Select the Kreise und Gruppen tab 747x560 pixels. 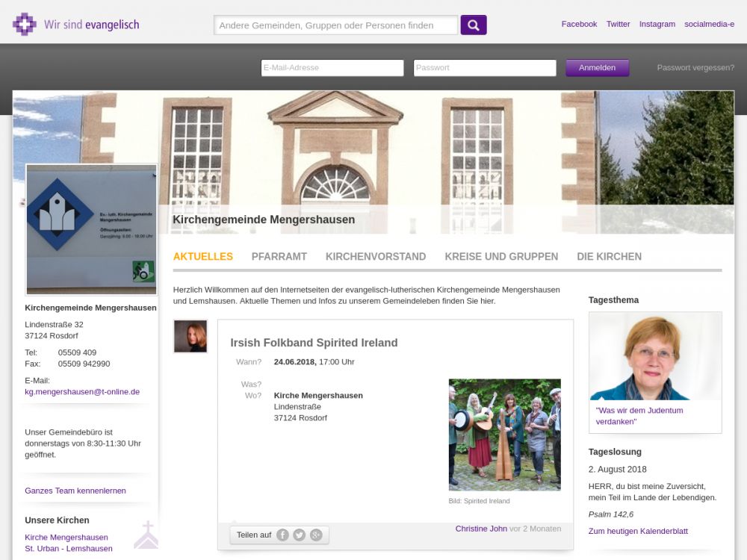click(501, 256)
